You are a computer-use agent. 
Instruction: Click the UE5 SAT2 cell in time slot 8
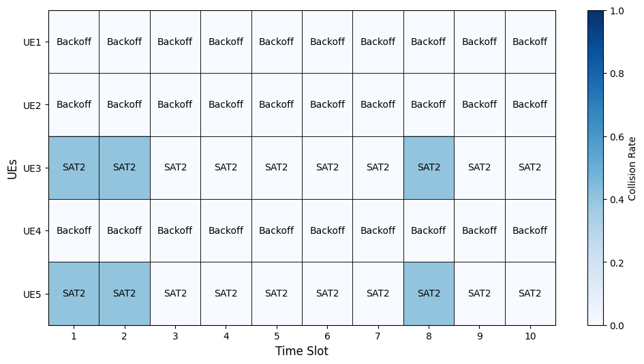click(429, 294)
